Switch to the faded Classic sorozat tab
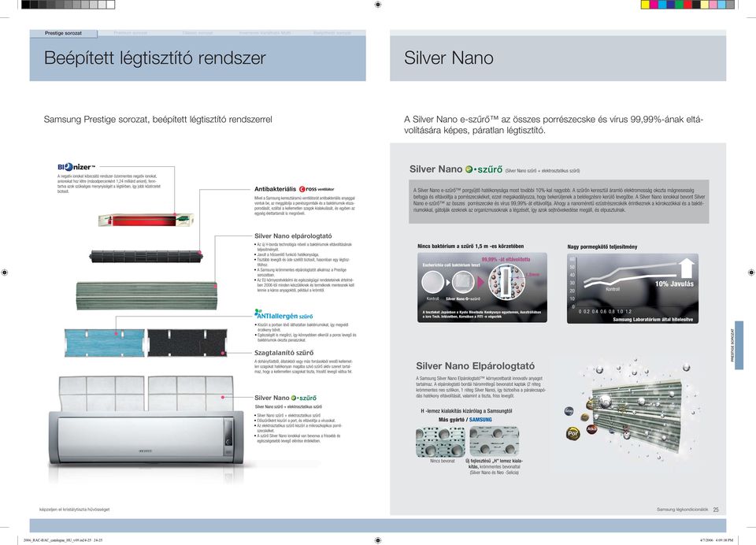 (198, 33)
